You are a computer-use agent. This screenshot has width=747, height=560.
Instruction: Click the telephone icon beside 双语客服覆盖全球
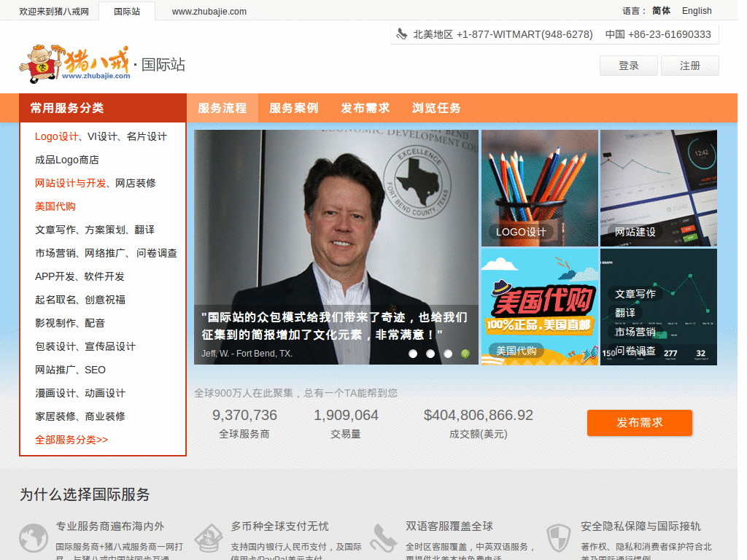pos(383,538)
